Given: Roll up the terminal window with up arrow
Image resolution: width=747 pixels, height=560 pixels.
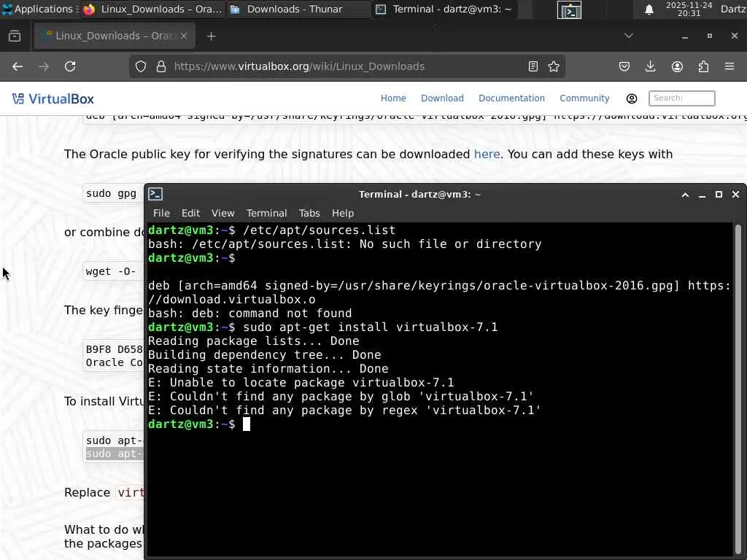Looking at the screenshot, I should coord(685,195).
